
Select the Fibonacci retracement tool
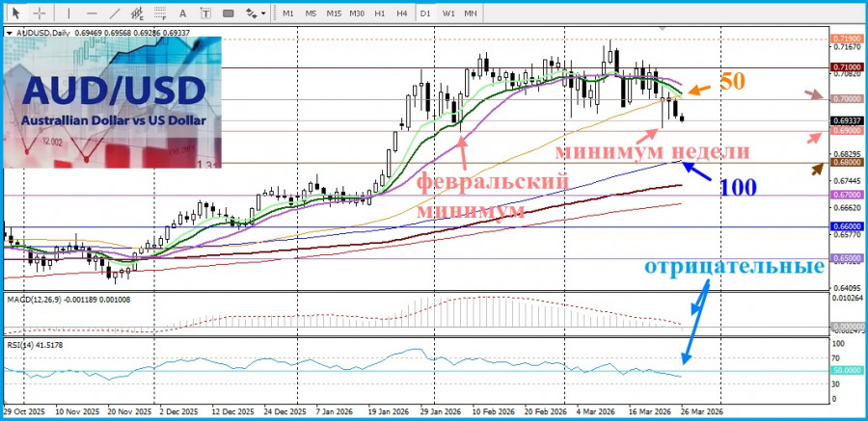coord(160,13)
